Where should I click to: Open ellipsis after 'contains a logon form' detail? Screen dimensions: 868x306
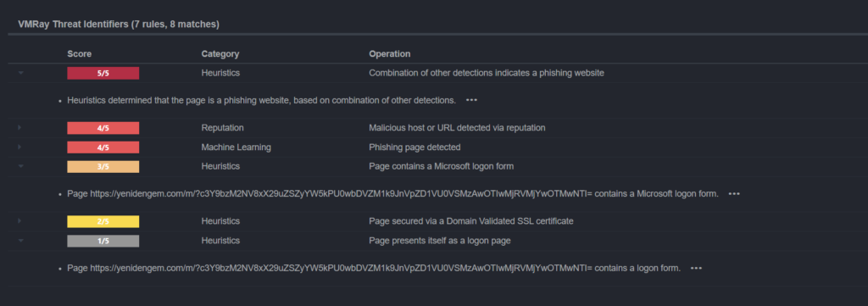(697, 268)
